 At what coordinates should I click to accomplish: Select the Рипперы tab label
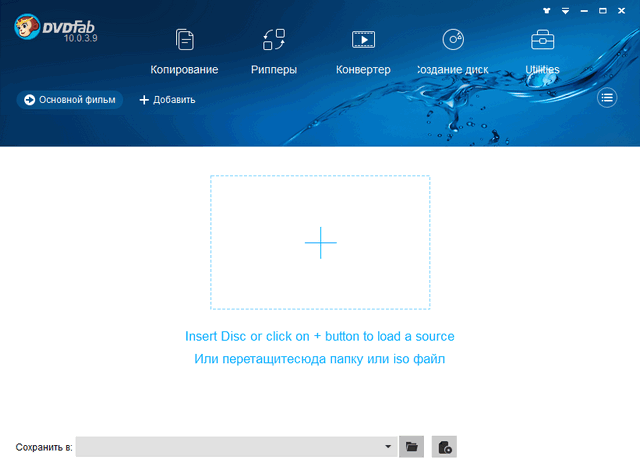[x=274, y=69]
